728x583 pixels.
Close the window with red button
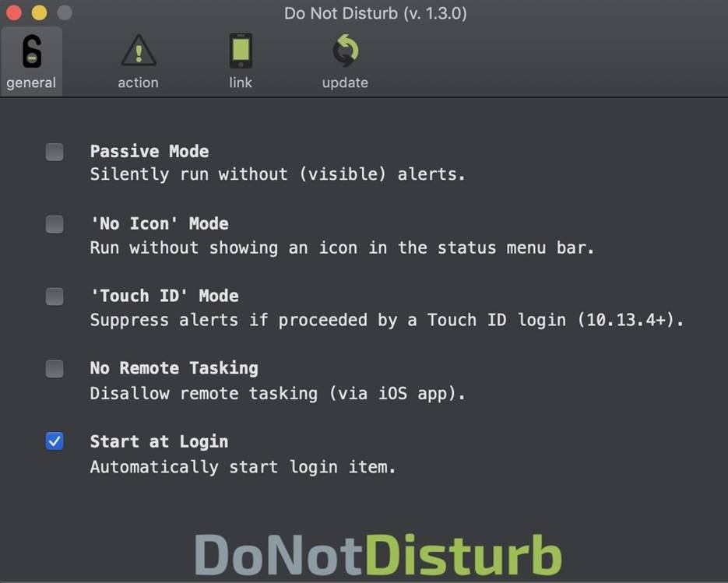coord(14,12)
